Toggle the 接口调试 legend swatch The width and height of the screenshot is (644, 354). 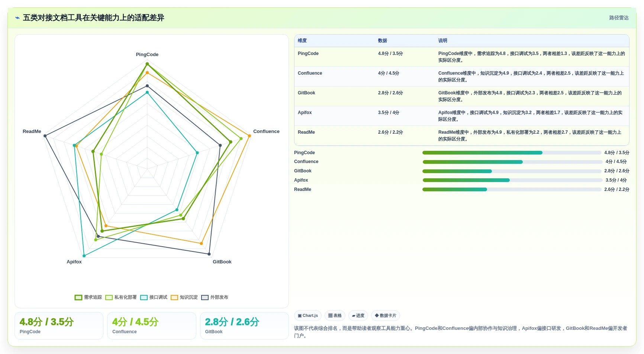[x=144, y=297]
